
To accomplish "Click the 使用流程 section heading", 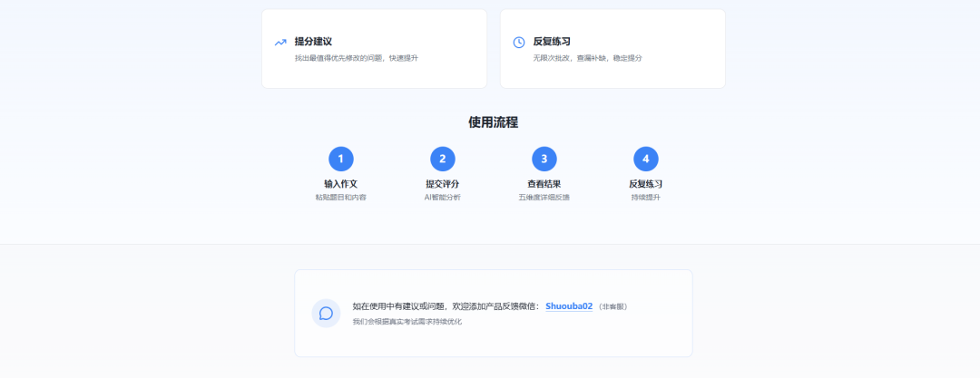I will coord(493,122).
